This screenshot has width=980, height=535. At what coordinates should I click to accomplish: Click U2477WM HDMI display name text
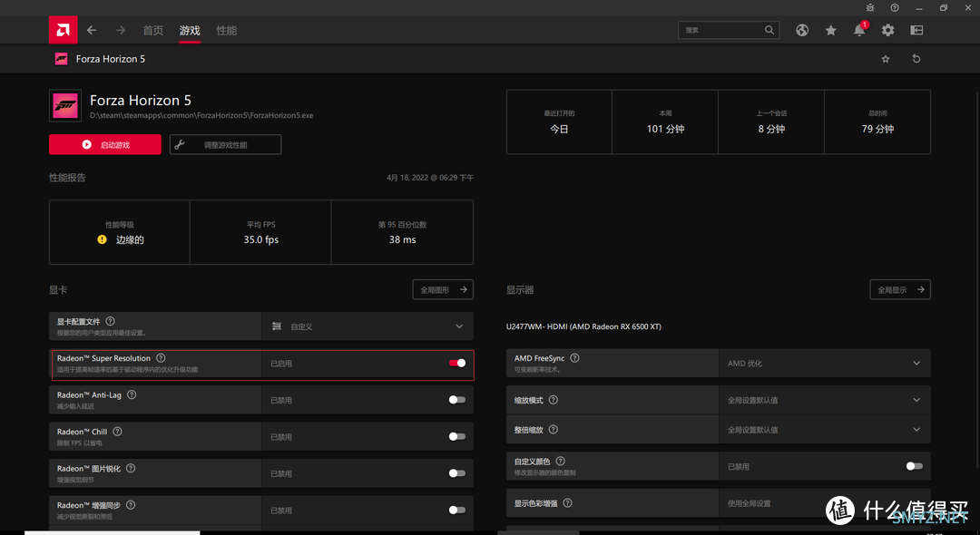pos(583,326)
